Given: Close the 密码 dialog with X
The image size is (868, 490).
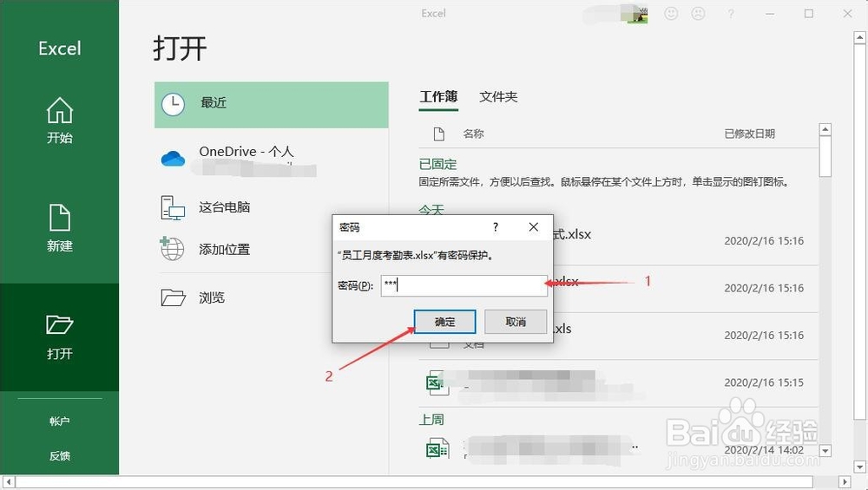Looking at the screenshot, I should (x=533, y=226).
